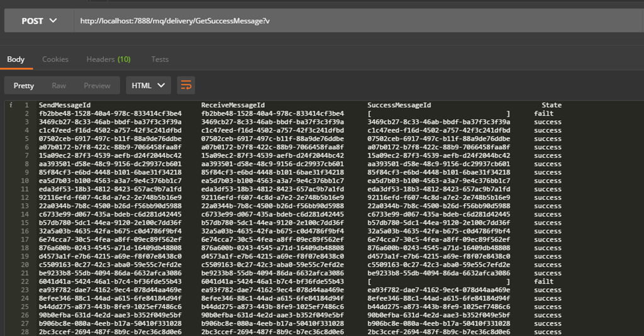
Task: Click the 'success' state on line 3
Action: point(548,122)
